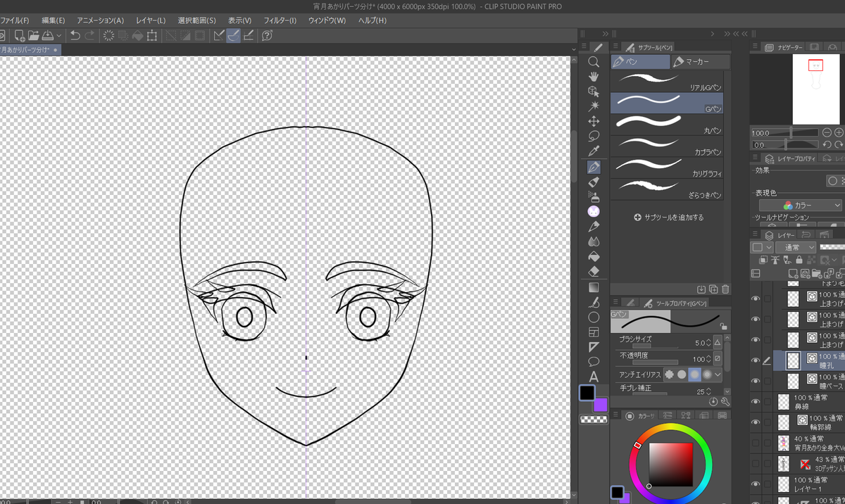The height and width of the screenshot is (504, 845).
Task: Open the save options dropdown arrow
Action: click(x=59, y=36)
